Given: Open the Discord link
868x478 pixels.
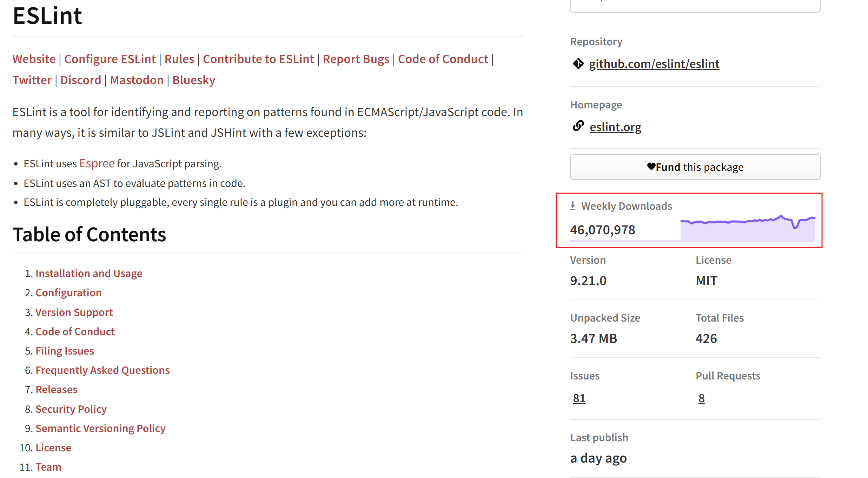Looking at the screenshot, I should [x=81, y=80].
